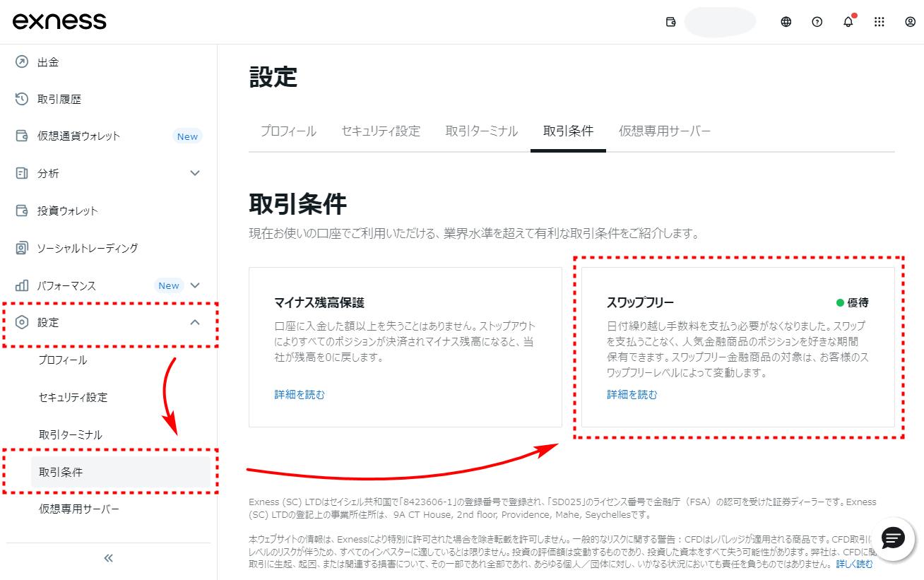Open the wallet balance icon in header
The height and width of the screenshot is (580, 924).
671,22
